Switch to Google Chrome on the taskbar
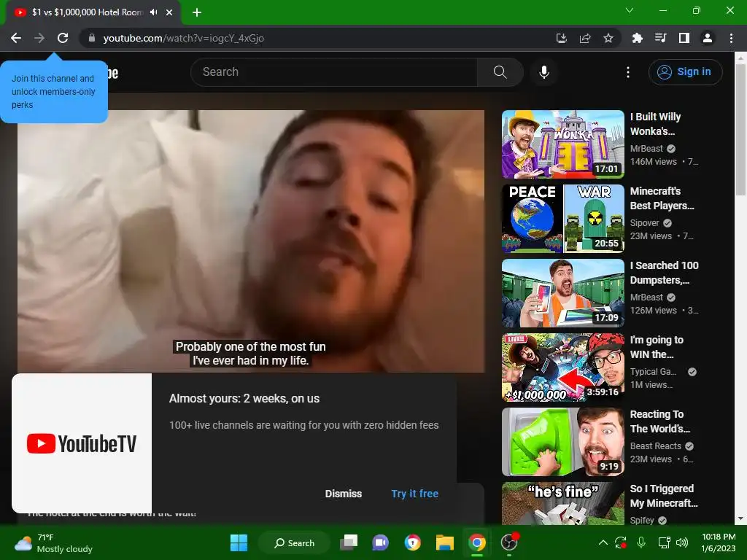This screenshot has width=747, height=560. [476, 542]
